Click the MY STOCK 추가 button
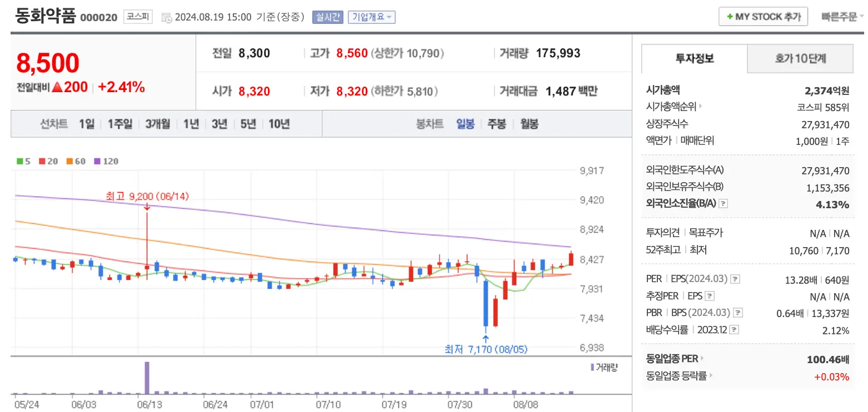This screenshot has width=868, height=412. [x=763, y=17]
